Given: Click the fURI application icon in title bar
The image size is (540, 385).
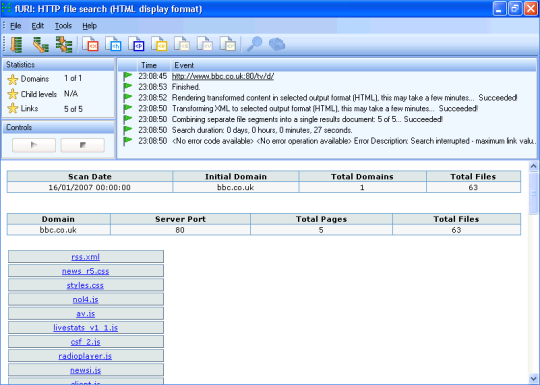Looking at the screenshot, I should [6, 8].
